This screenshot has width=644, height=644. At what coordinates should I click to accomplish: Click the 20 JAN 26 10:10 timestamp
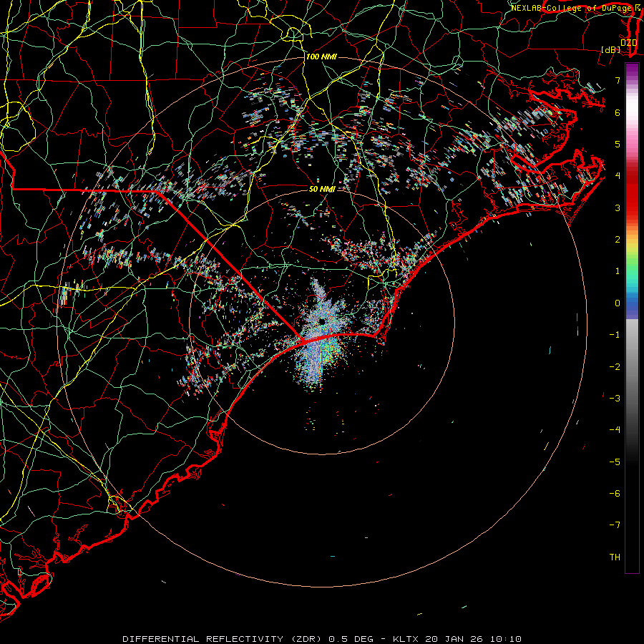point(474,639)
